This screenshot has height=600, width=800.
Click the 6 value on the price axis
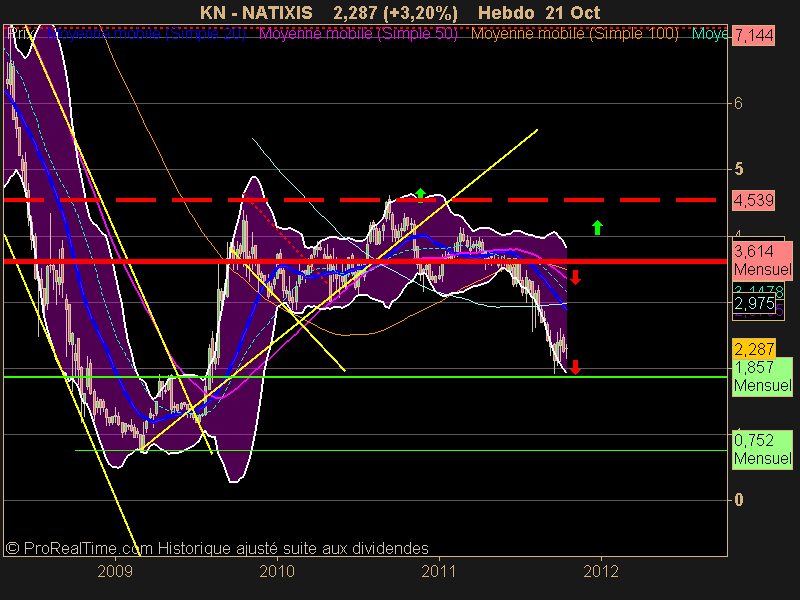pyautogui.click(x=738, y=104)
